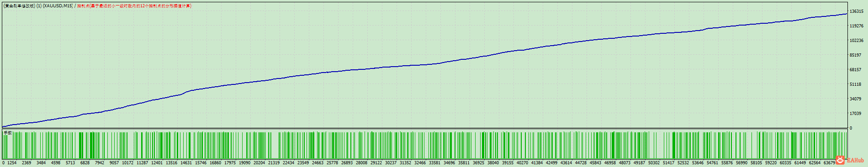
Task: Click the 136315 value on the balance axis
Action: [x=856, y=11]
